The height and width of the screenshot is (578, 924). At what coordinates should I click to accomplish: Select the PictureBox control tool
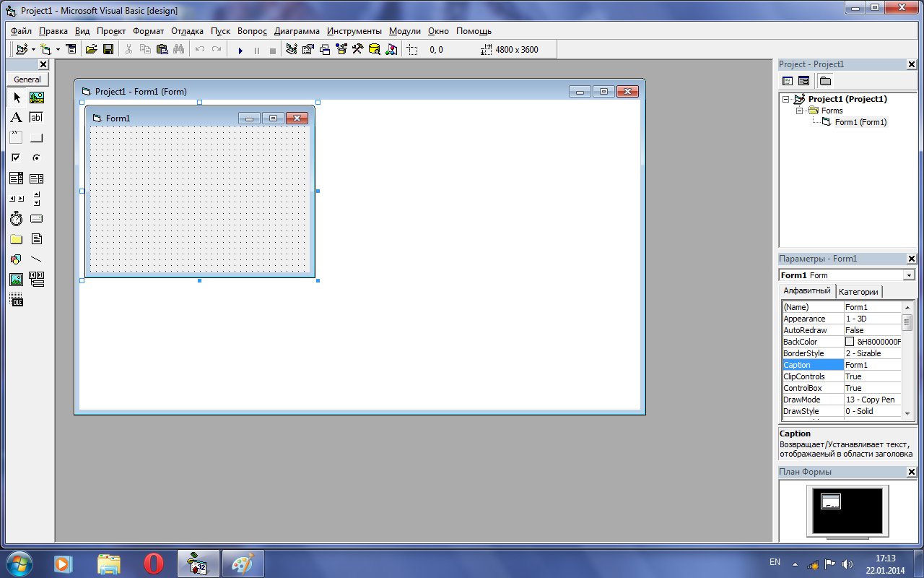[37, 98]
